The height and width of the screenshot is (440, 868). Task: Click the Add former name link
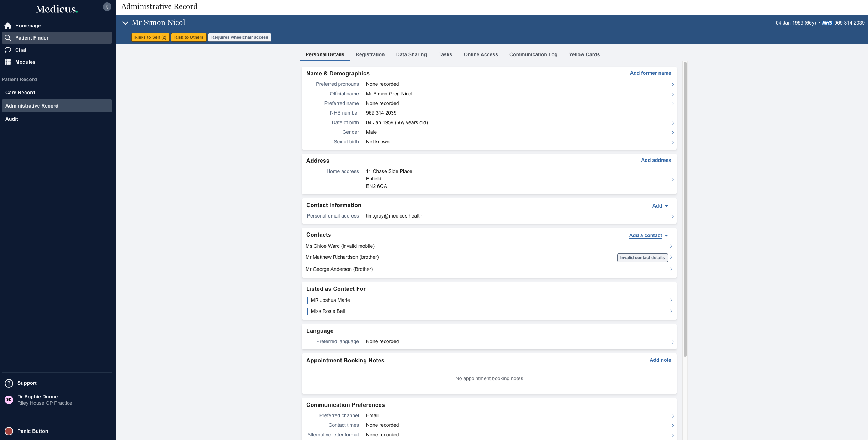point(650,73)
